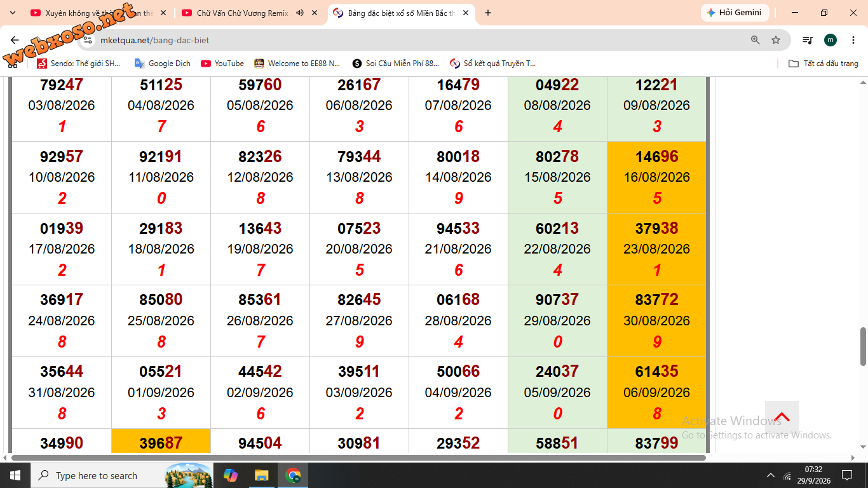Open the YouTube bookmark
The width and height of the screenshot is (868, 488).
click(x=222, y=64)
